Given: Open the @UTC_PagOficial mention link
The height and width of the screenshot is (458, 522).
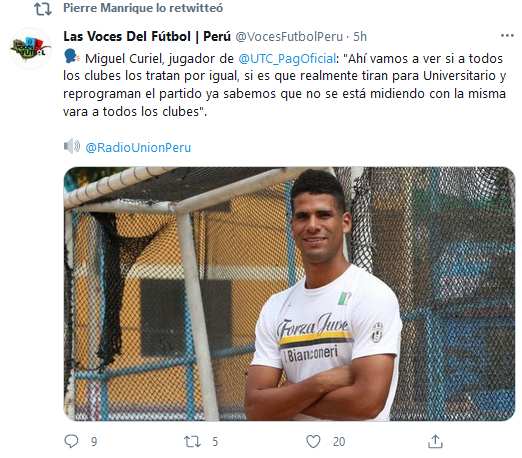Looking at the screenshot, I should [x=287, y=59].
